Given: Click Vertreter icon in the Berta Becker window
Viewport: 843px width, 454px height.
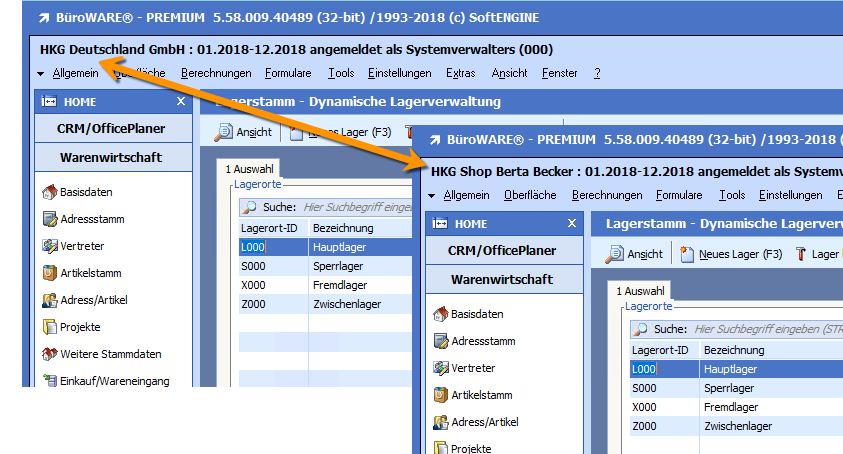Looking at the screenshot, I should (x=440, y=368).
